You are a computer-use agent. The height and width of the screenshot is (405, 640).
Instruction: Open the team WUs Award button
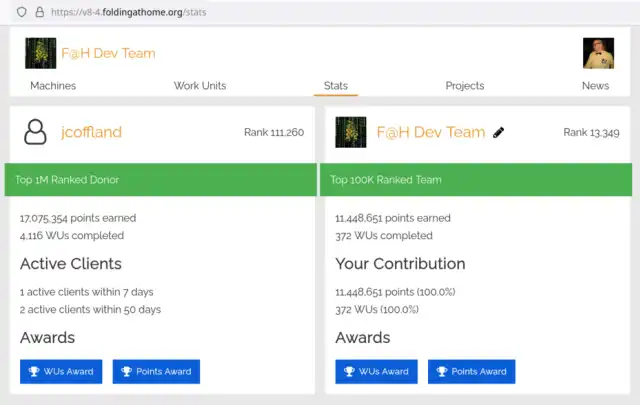click(x=376, y=371)
